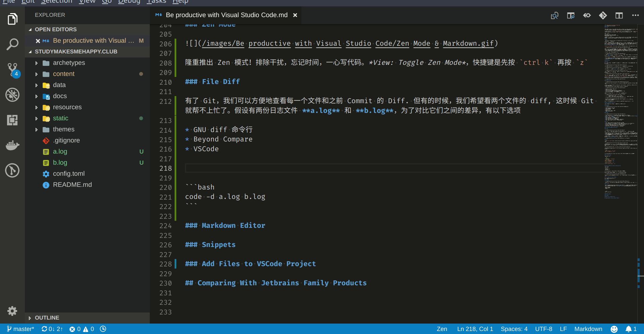Click the file annotations eye icon

pyautogui.click(x=587, y=15)
